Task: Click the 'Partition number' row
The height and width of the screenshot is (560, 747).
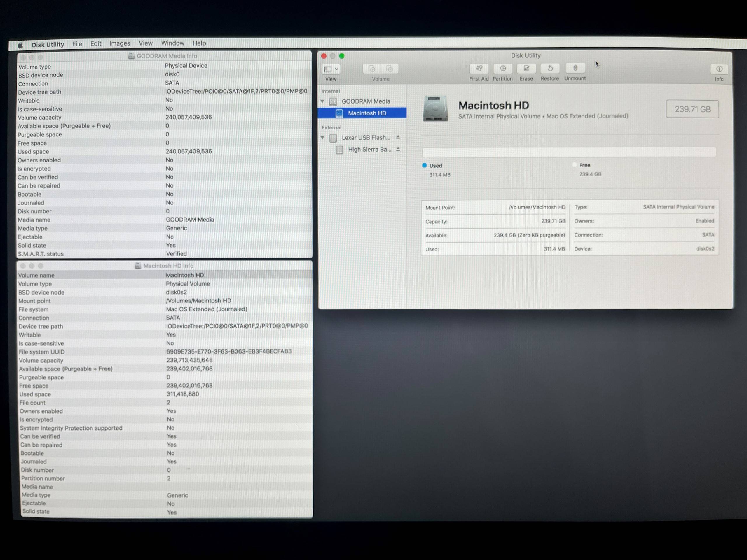Action: [x=166, y=478]
